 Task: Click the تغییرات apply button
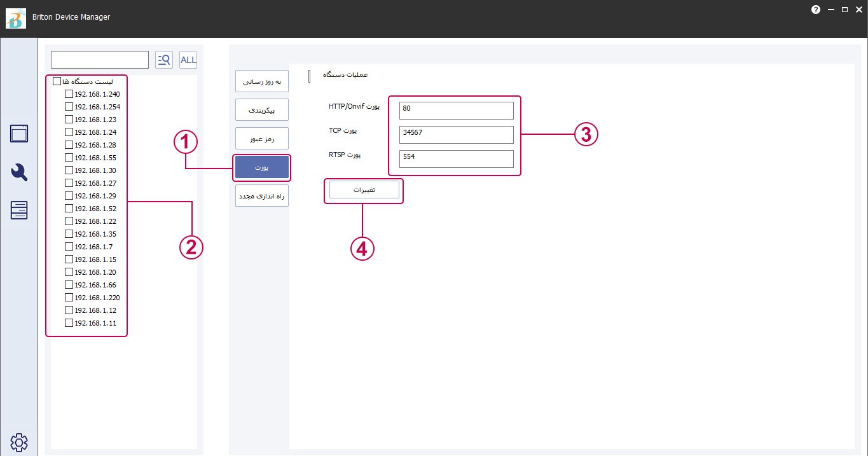364,190
